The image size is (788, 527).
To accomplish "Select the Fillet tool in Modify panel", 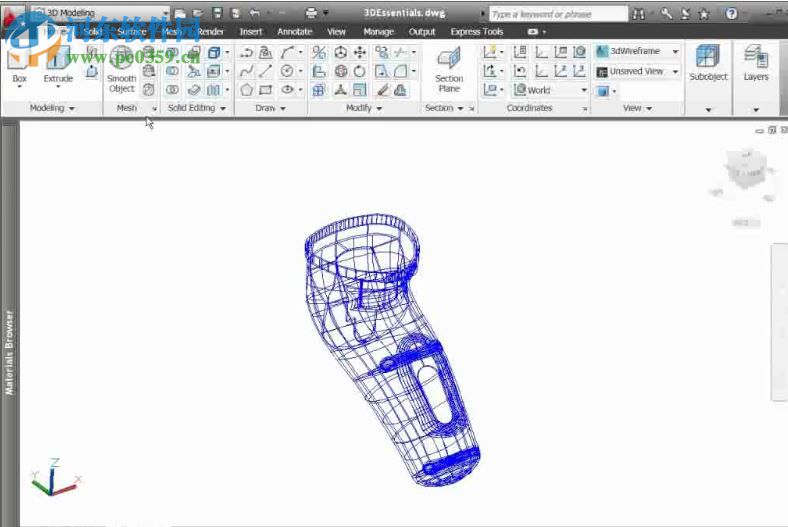I will pyautogui.click(x=401, y=71).
